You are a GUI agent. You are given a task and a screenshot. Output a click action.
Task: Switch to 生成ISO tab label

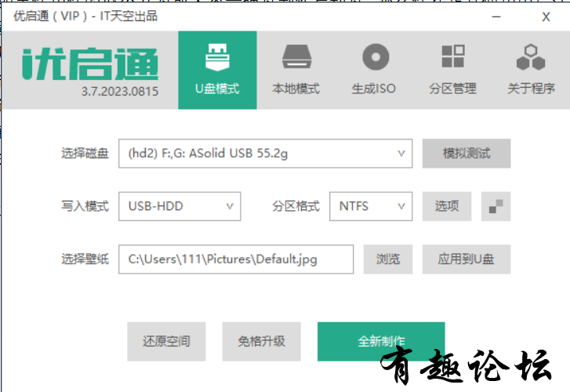[374, 89]
